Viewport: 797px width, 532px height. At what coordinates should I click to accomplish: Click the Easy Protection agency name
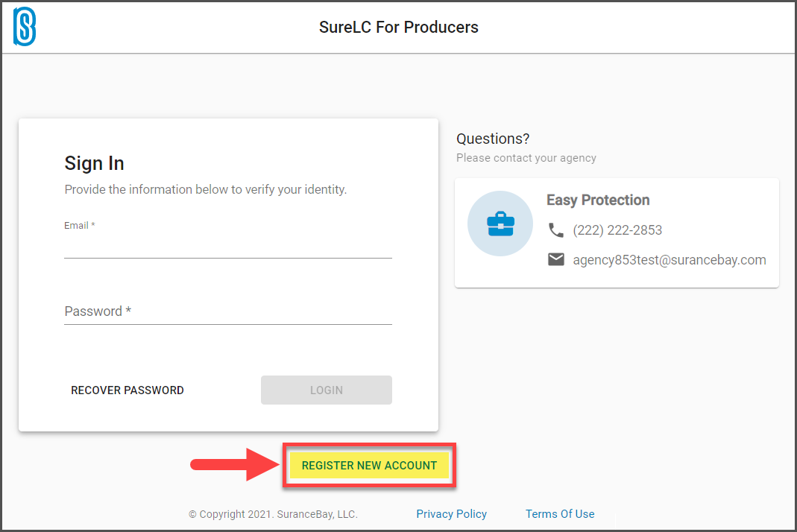(598, 200)
